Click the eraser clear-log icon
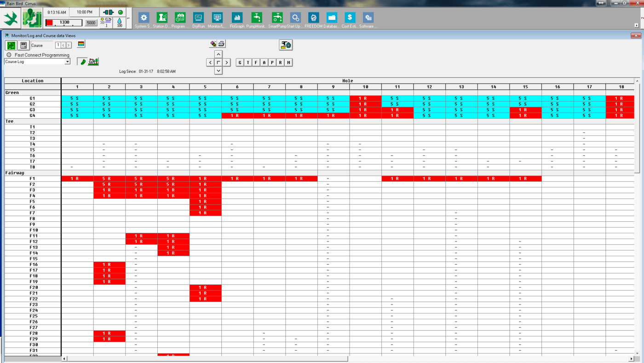The width and height of the screenshot is (644, 363). pyautogui.click(x=213, y=44)
